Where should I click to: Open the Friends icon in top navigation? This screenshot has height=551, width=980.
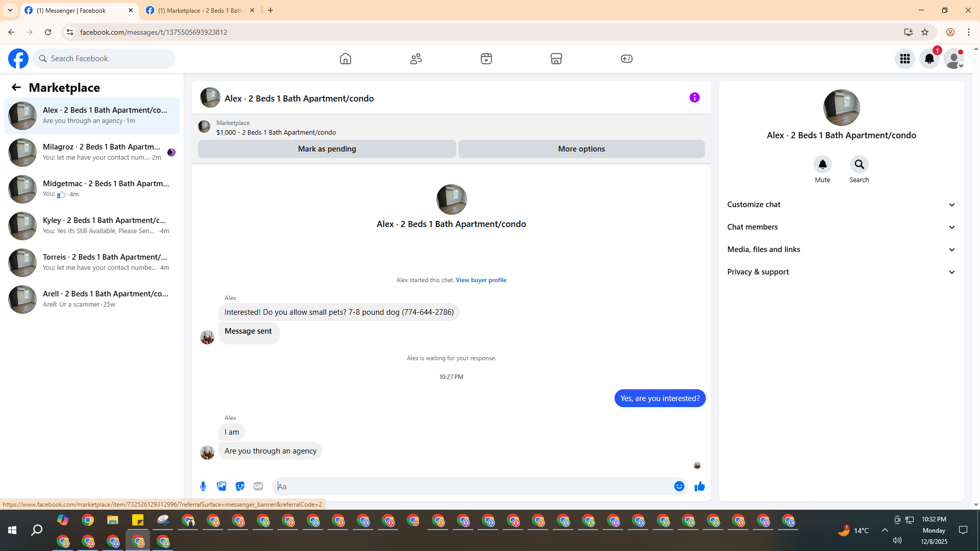pyautogui.click(x=416, y=59)
